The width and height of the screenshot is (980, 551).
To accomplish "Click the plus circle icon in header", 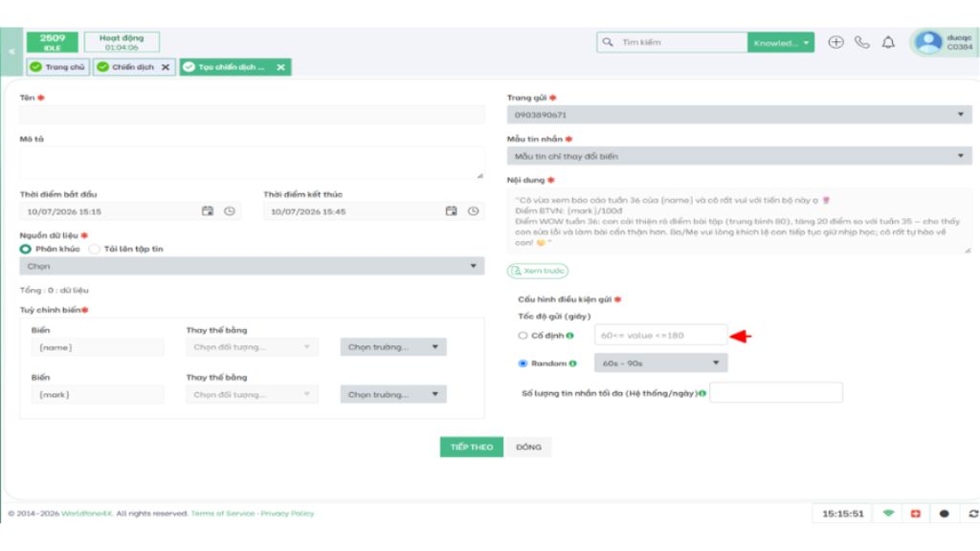I will point(835,42).
